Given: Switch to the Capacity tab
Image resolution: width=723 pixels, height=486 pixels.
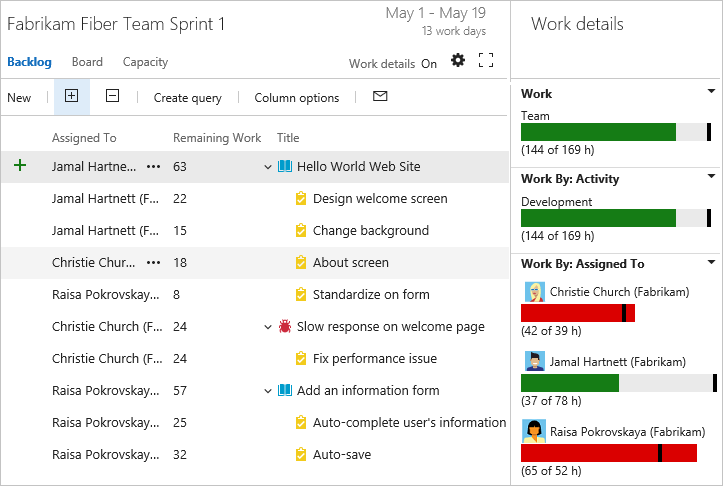Looking at the screenshot, I should pyautogui.click(x=145, y=62).
